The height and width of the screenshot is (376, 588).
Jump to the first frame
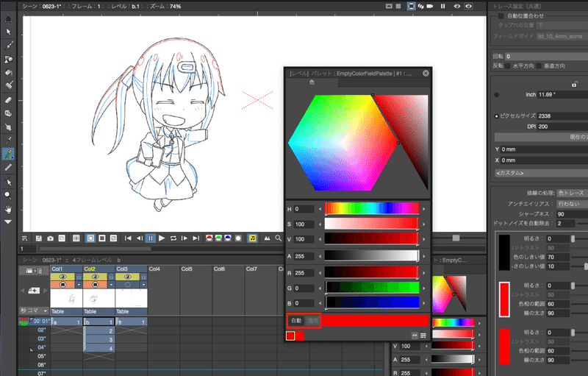pos(128,238)
